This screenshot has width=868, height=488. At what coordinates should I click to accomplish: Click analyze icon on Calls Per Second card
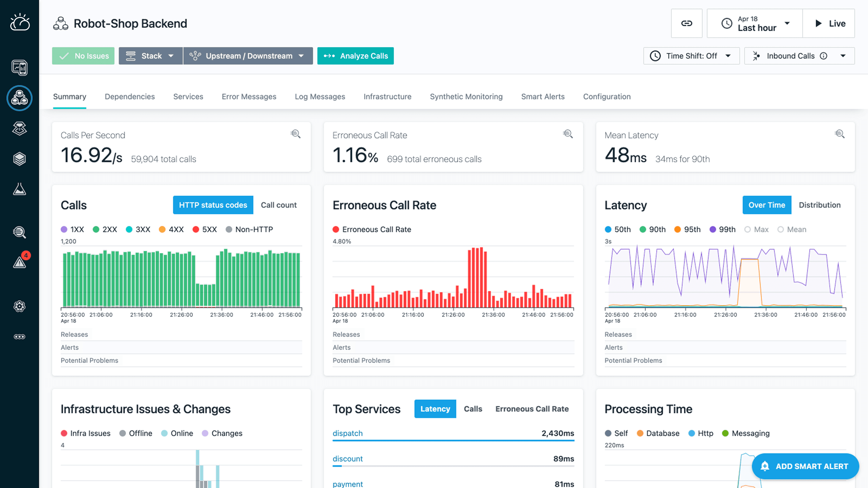pyautogui.click(x=295, y=134)
